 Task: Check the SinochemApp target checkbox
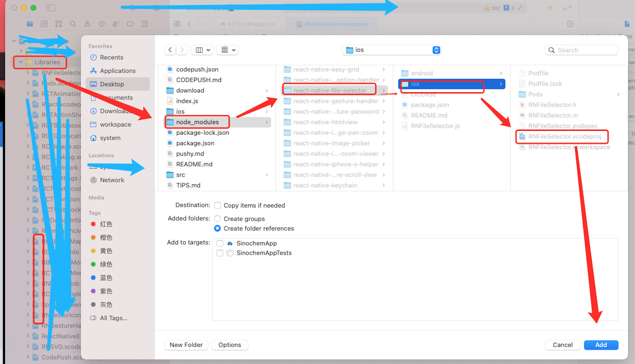click(220, 243)
